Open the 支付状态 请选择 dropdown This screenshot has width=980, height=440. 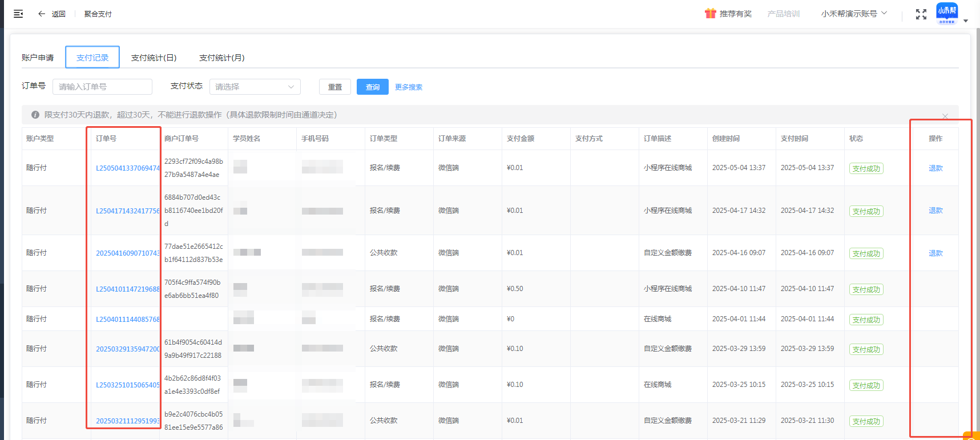click(255, 87)
